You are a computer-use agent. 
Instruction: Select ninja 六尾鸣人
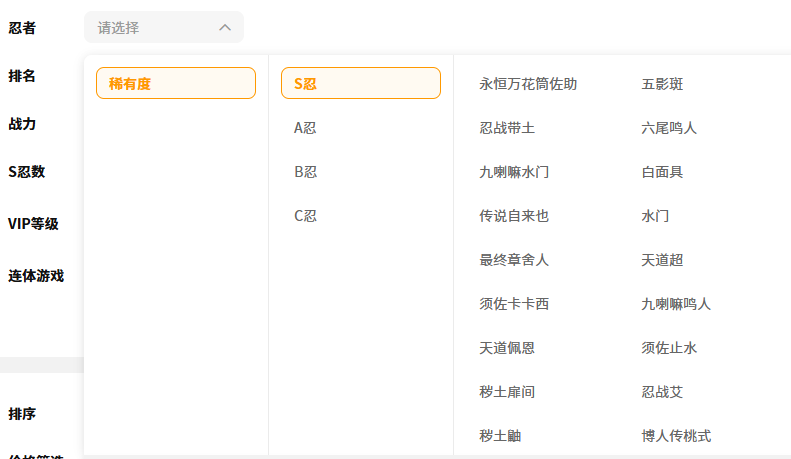tap(669, 128)
